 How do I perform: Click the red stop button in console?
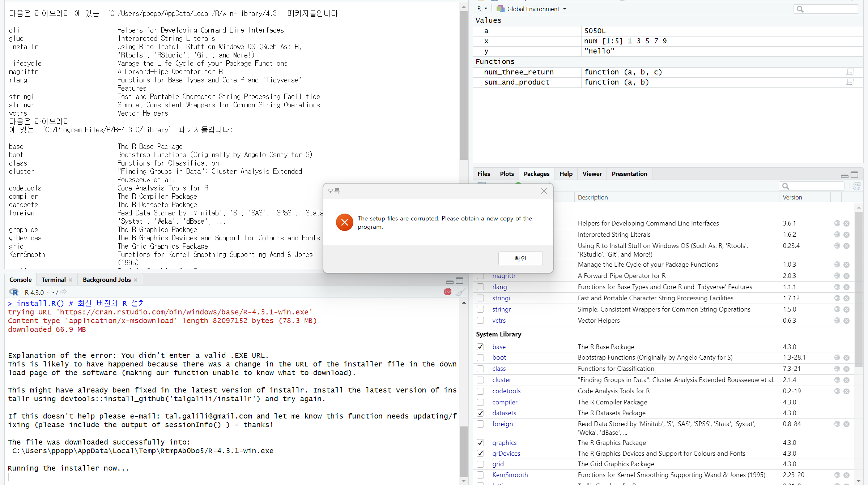448,292
